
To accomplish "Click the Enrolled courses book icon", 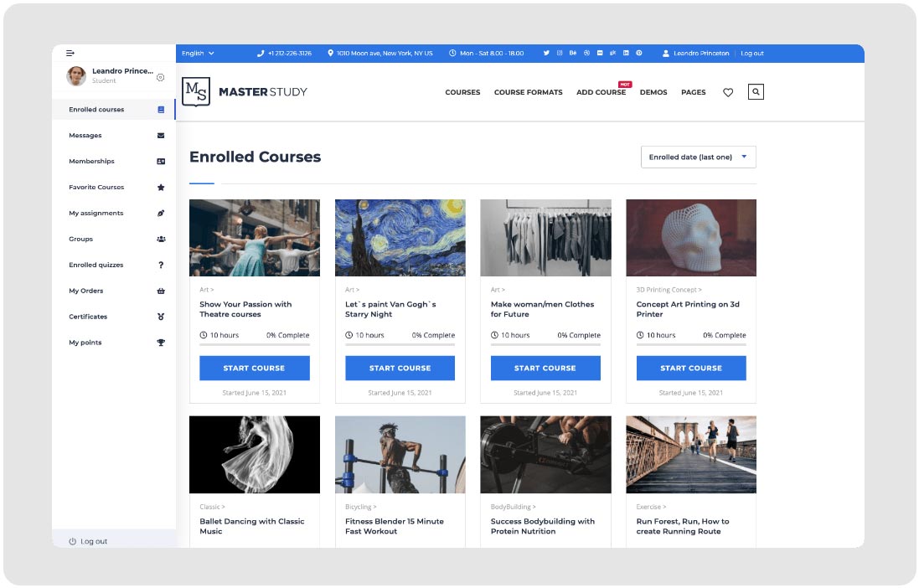I will tap(161, 110).
